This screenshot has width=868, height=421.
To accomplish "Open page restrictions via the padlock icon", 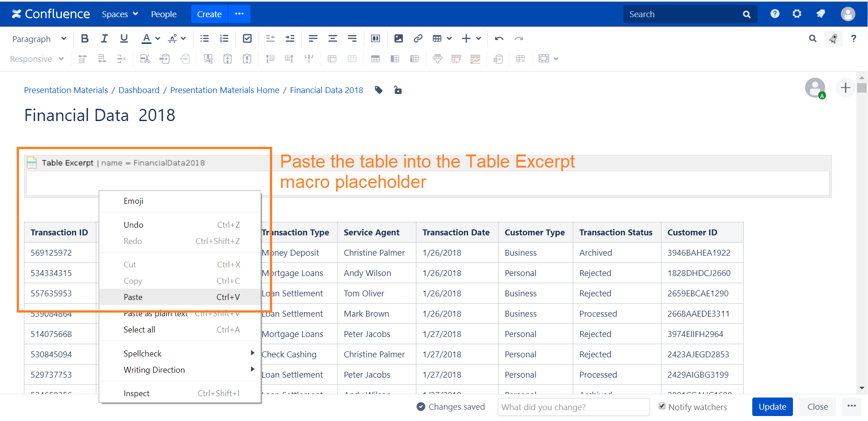I will (x=398, y=90).
